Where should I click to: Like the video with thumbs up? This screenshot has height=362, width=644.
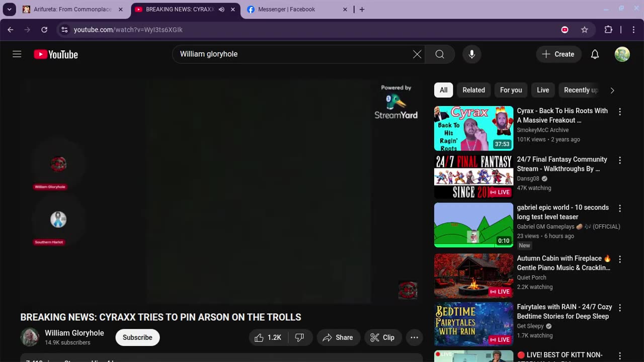click(x=268, y=337)
